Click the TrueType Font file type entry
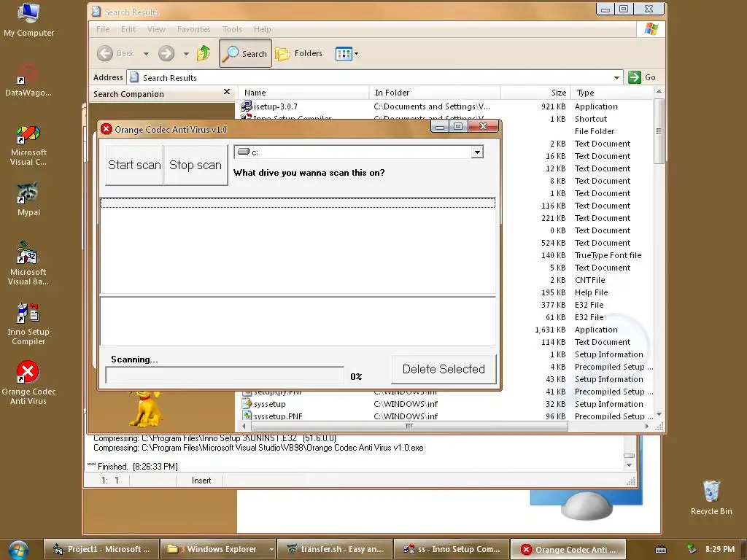Viewport: 747px width, 560px height. [x=608, y=255]
